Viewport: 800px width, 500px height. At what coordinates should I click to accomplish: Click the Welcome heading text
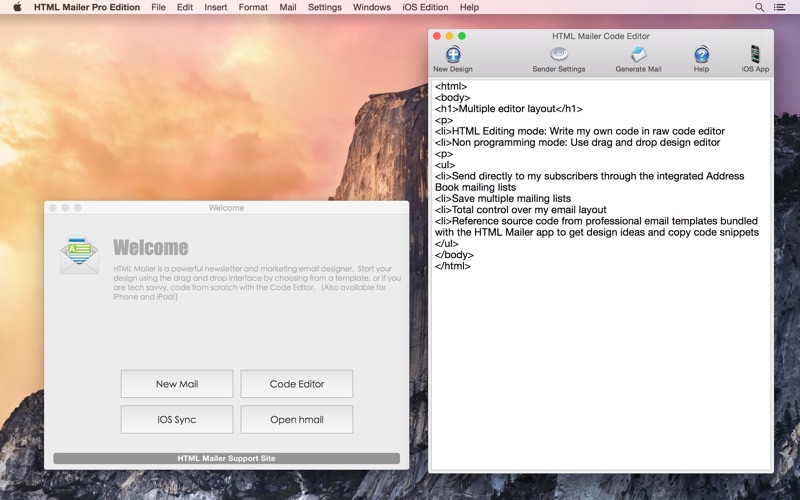151,247
